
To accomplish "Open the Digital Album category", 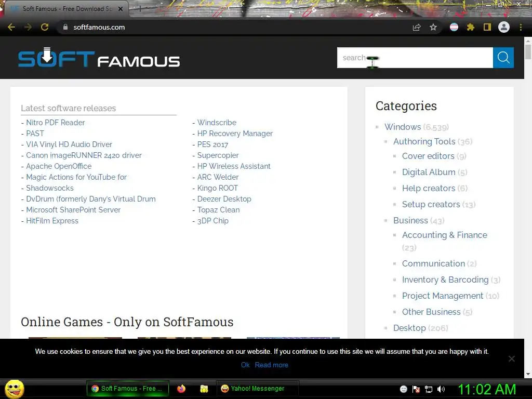I will pos(429,172).
